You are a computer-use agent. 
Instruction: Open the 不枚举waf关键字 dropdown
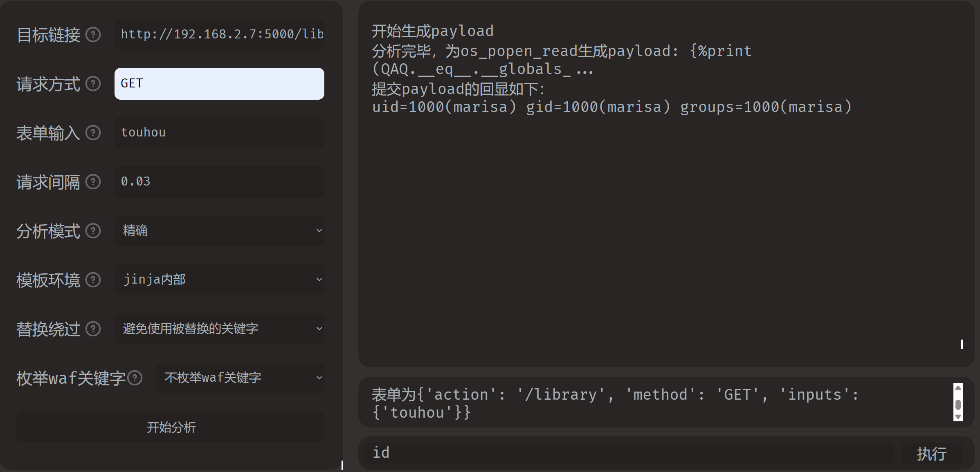pyautogui.click(x=240, y=378)
